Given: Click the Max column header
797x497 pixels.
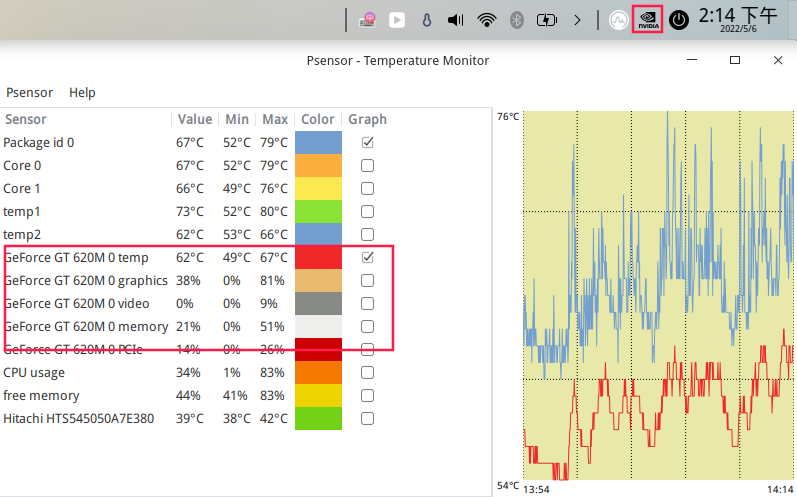Looking at the screenshot, I should pos(275,119).
